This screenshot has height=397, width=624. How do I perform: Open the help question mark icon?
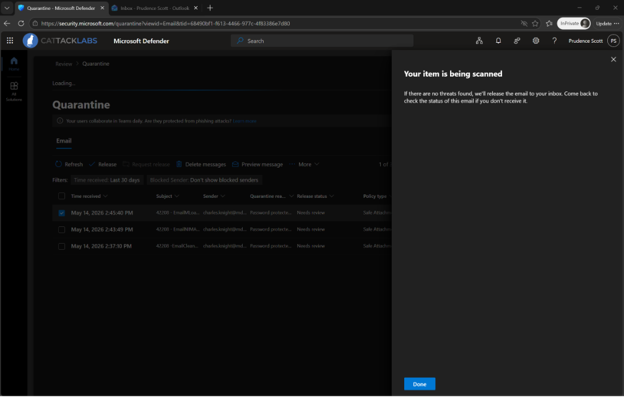click(554, 41)
